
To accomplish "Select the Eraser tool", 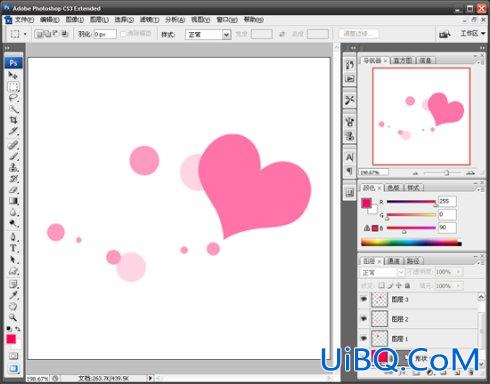I will [x=13, y=190].
